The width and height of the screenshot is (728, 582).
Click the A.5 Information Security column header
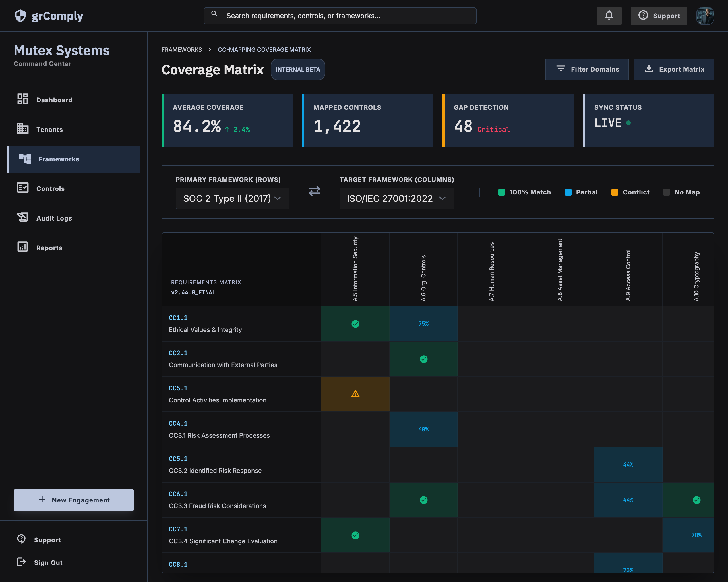355,269
